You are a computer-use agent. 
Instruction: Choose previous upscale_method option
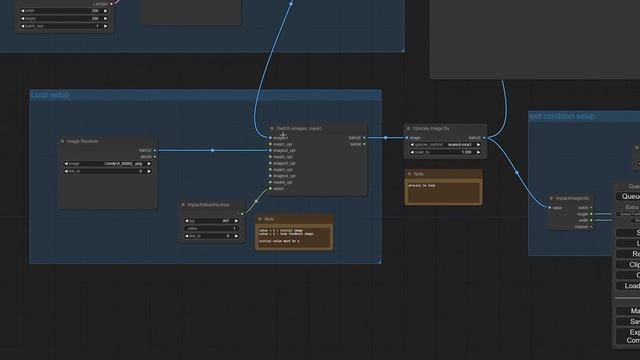coord(412,144)
